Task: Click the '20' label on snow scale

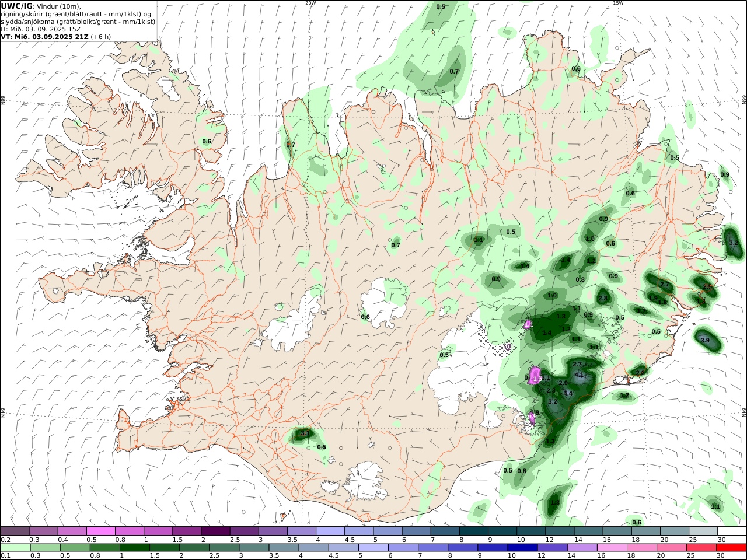Action: (664, 540)
